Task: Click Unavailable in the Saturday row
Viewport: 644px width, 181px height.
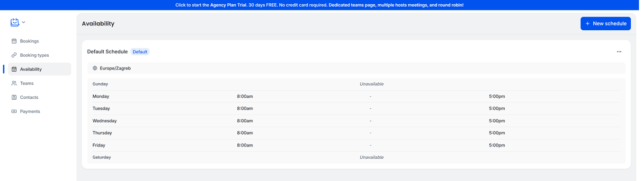Action: [x=372, y=157]
